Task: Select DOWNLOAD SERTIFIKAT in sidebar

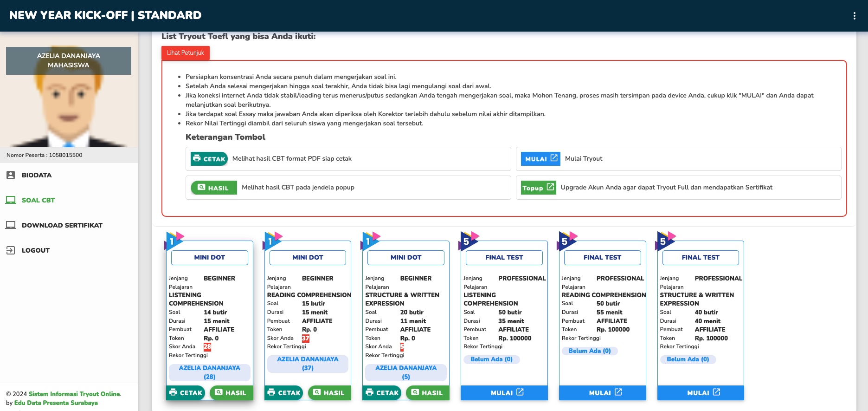Action: (62, 225)
